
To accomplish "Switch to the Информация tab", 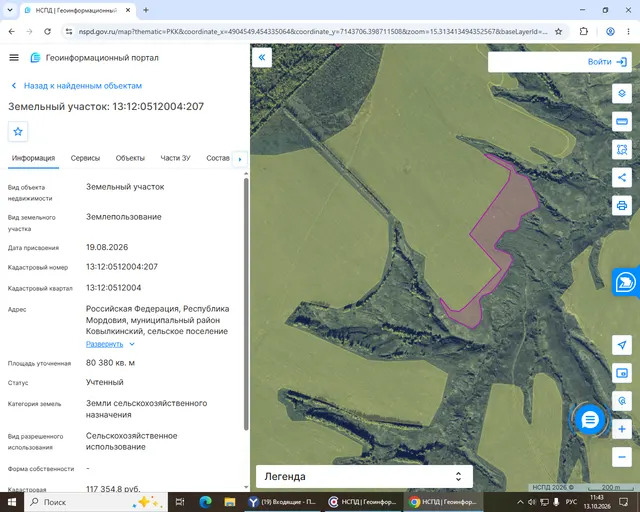I will tap(33, 158).
